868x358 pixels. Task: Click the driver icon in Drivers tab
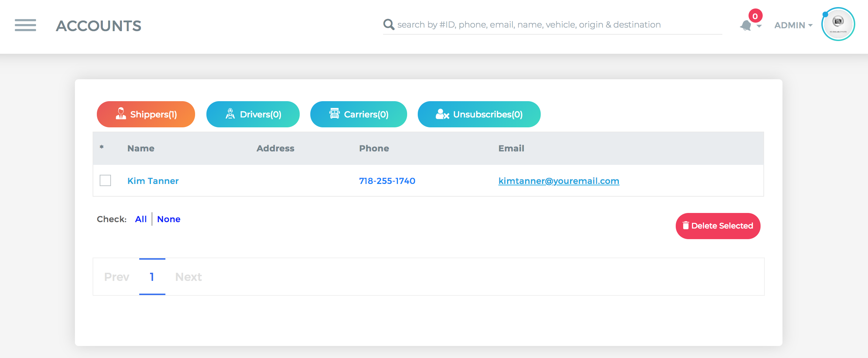230,114
